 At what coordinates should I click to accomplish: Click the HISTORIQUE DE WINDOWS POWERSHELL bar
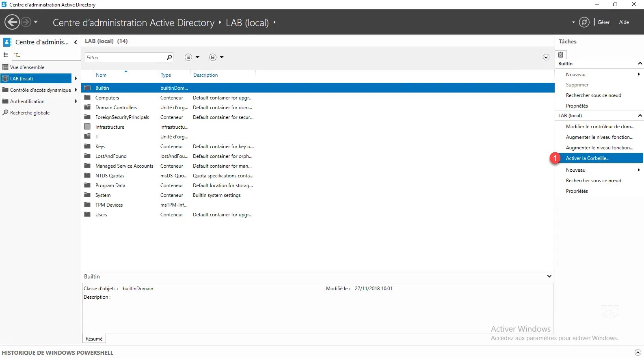click(322, 352)
